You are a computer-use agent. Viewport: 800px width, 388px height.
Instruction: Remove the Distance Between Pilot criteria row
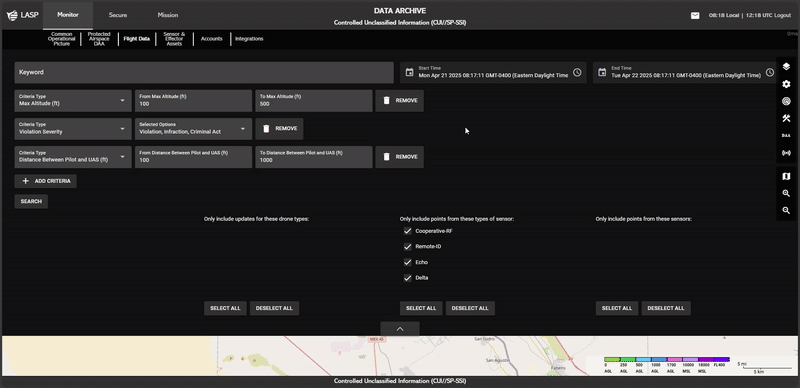399,157
